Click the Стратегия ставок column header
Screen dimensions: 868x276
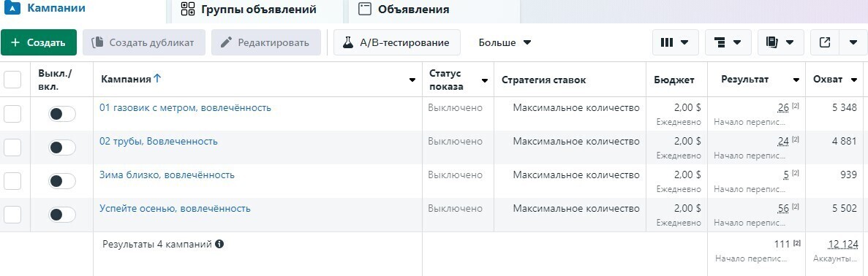click(543, 80)
